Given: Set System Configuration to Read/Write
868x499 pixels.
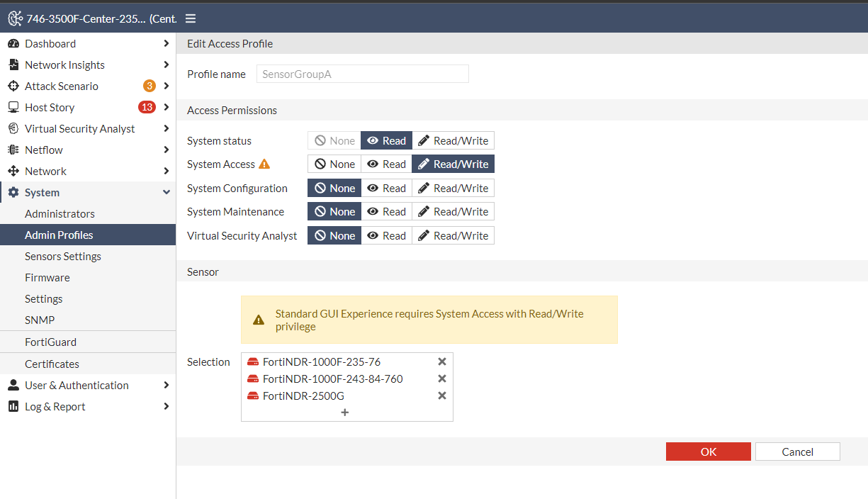Looking at the screenshot, I should [453, 188].
